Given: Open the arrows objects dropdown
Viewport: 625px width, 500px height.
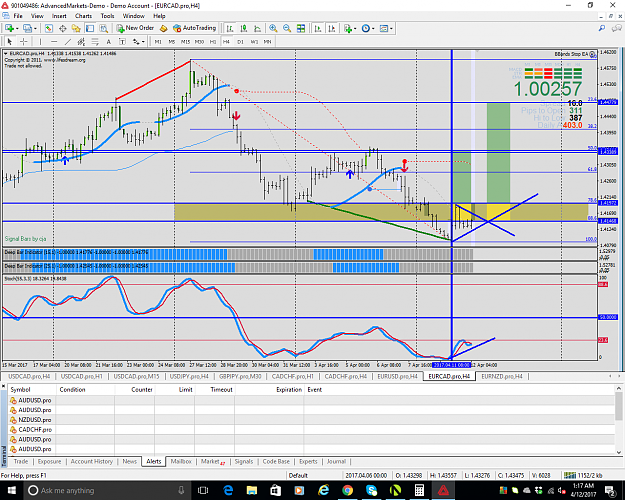Looking at the screenshot, I should click(138, 41).
